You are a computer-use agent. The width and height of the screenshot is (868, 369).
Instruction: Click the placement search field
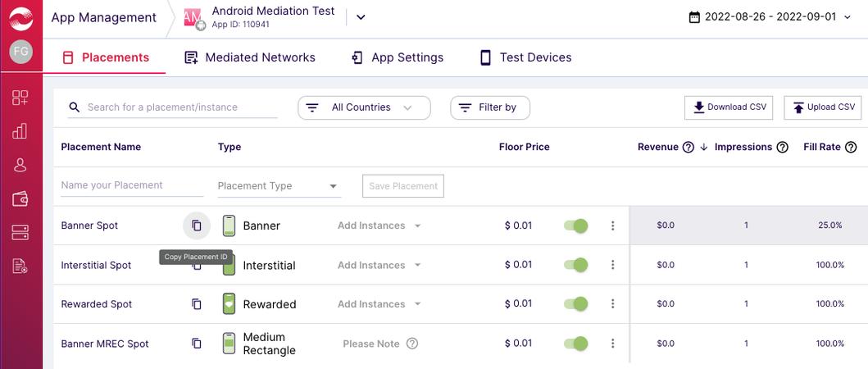[x=180, y=107]
